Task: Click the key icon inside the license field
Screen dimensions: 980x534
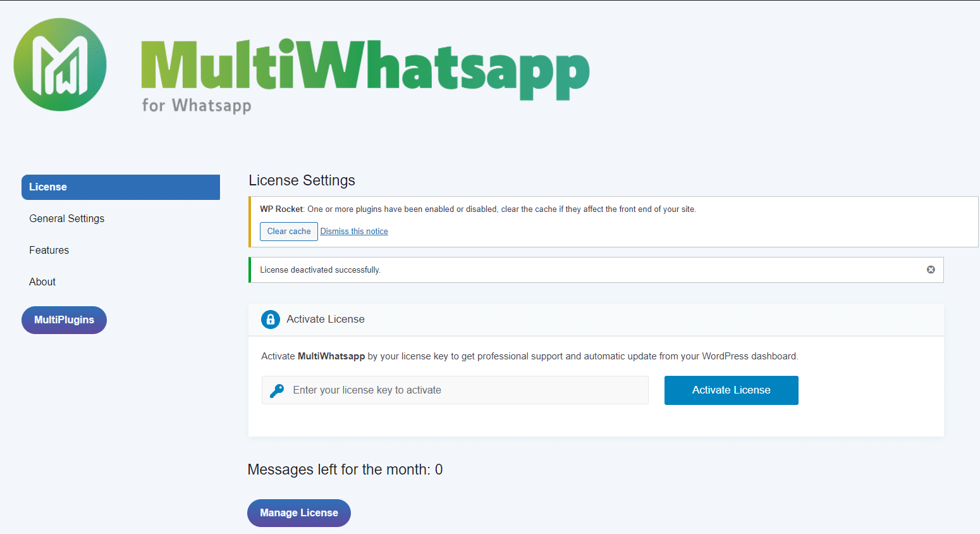Action: click(x=278, y=390)
